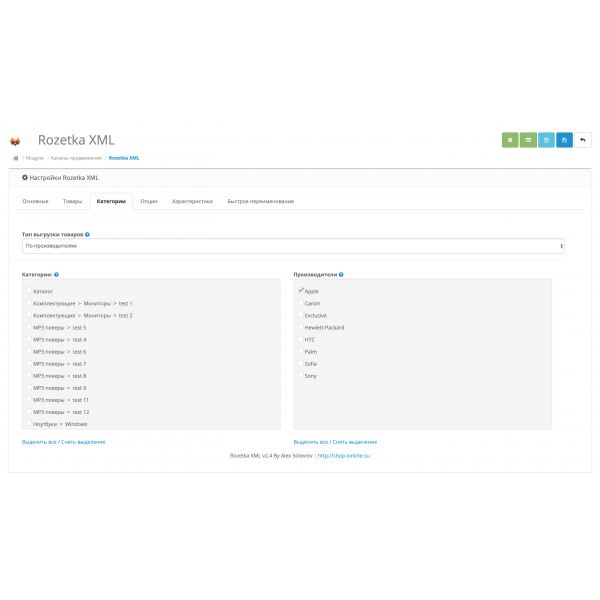Open the Быстрое переименование tab
The height and width of the screenshot is (600, 600).
pyautogui.click(x=261, y=201)
